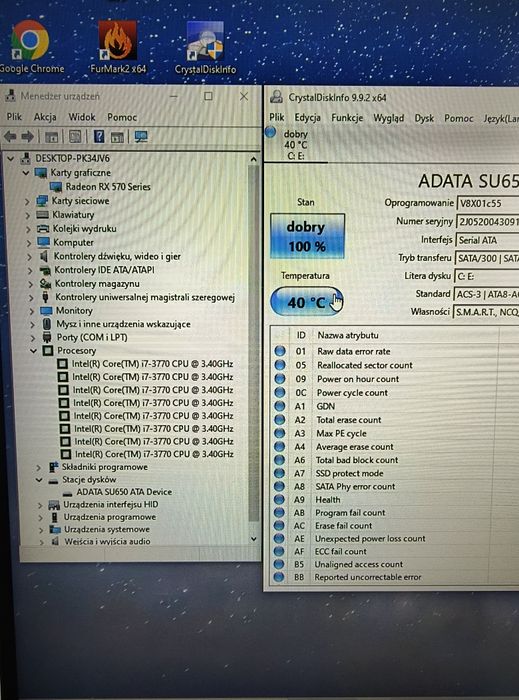519x700 pixels.
Task: Click the Litera dysku field showing C: E:
Action: point(486,276)
